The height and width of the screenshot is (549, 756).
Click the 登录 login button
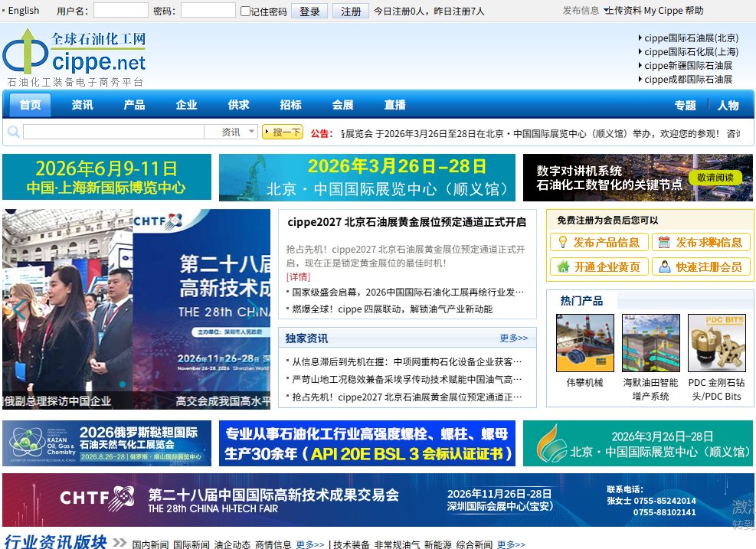(x=309, y=11)
